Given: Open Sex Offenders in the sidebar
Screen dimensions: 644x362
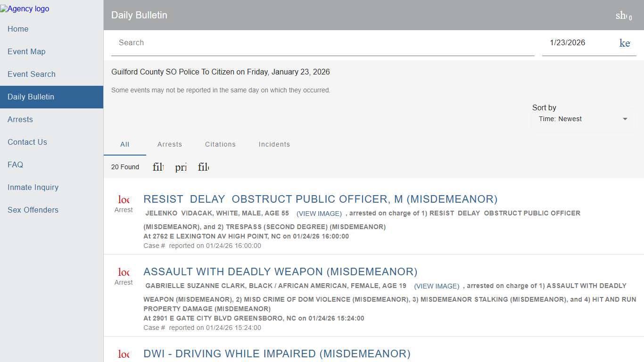Looking at the screenshot, I should coord(33,210).
